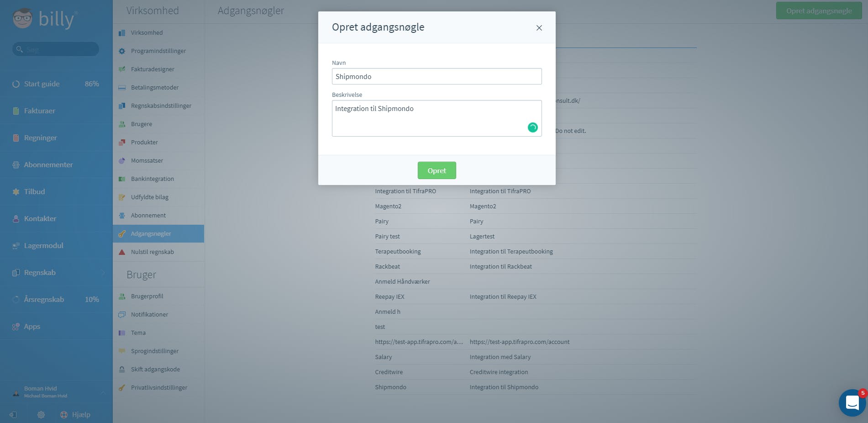Click the sidebar search field
The width and height of the screenshot is (868, 423).
click(56, 49)
